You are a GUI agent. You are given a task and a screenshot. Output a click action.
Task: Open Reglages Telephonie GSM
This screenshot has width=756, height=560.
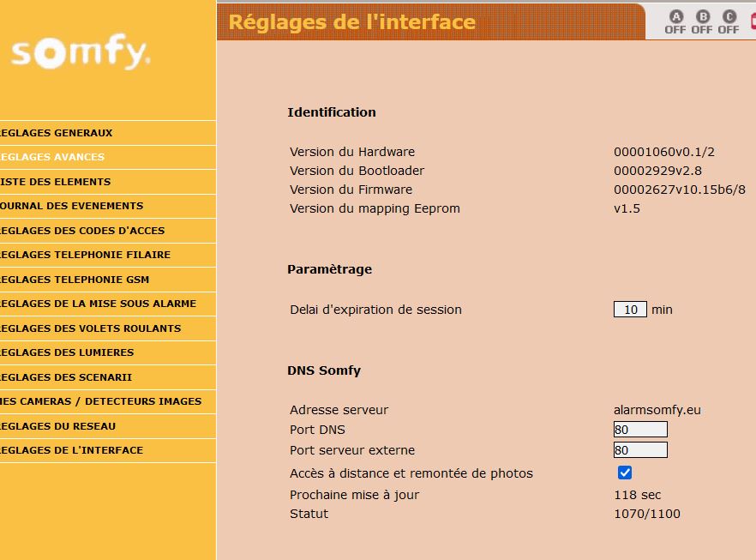(75, 280)
